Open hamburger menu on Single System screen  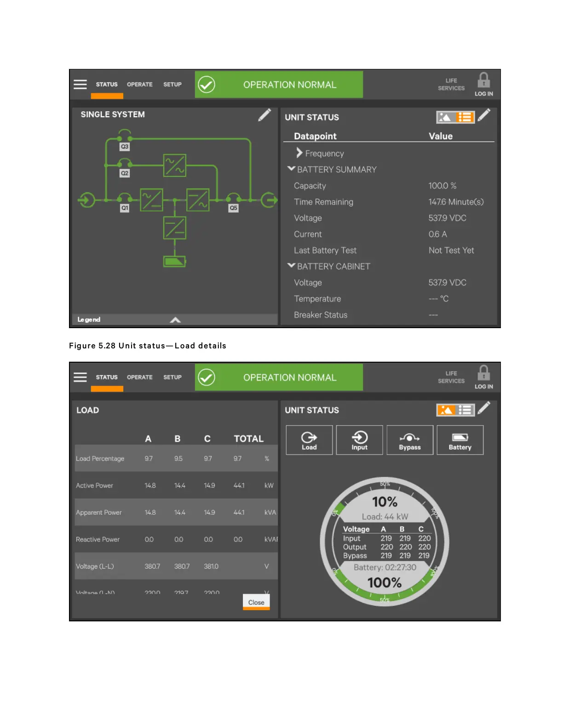coord(80,85)
